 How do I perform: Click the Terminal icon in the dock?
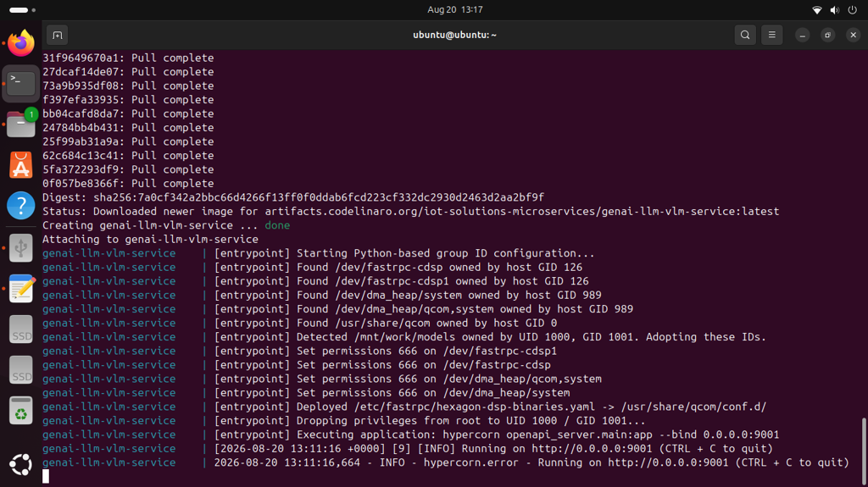tap(21, 84)
